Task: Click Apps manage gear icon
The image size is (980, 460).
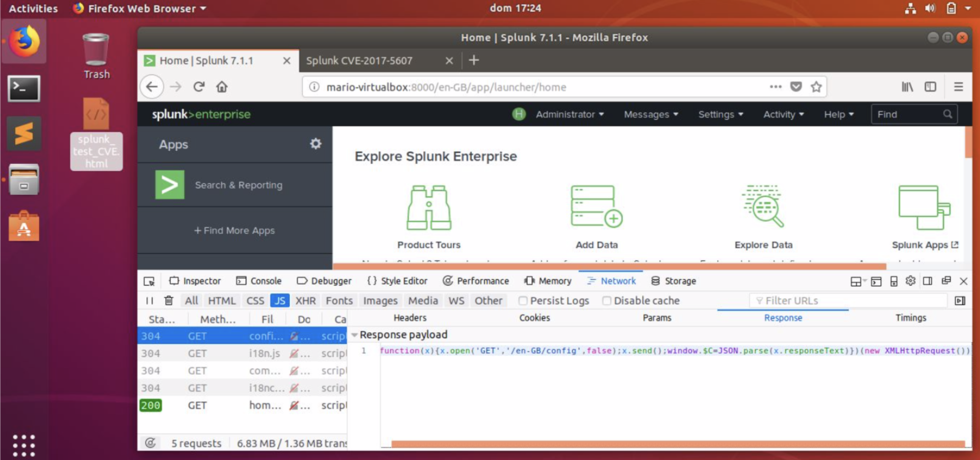Action: point(315,144)
